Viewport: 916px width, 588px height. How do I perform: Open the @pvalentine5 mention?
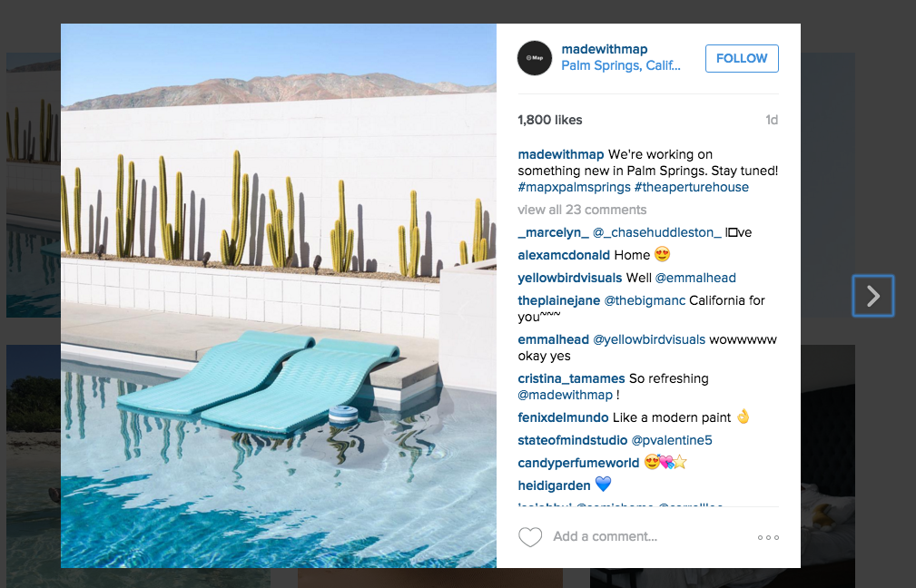tap(672, 440)
